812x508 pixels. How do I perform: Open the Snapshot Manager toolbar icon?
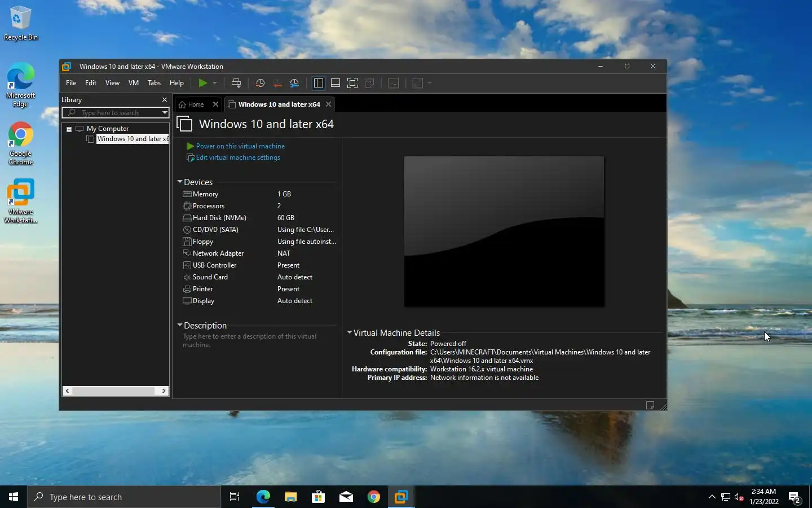pos(294,83)
